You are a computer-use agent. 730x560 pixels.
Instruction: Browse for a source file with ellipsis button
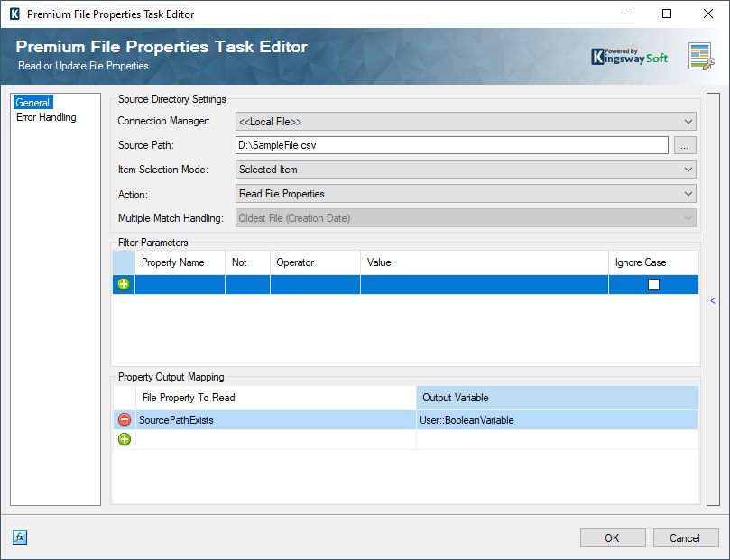[685, 145]
